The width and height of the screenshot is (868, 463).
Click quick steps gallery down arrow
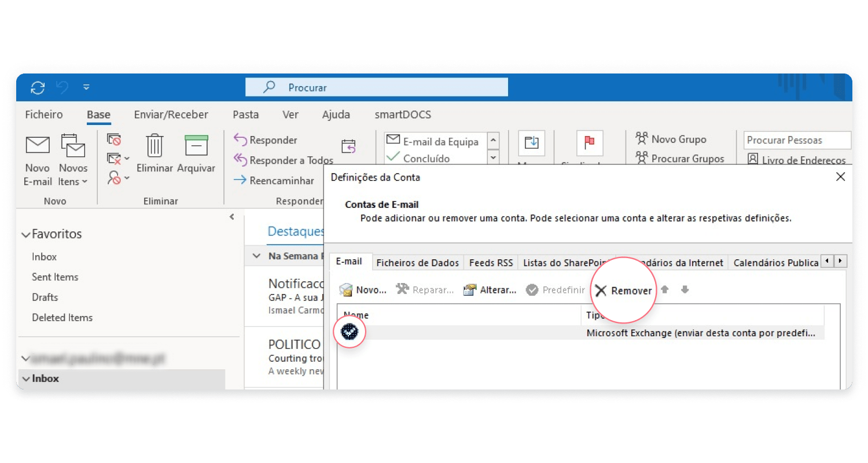click(493, 157)
